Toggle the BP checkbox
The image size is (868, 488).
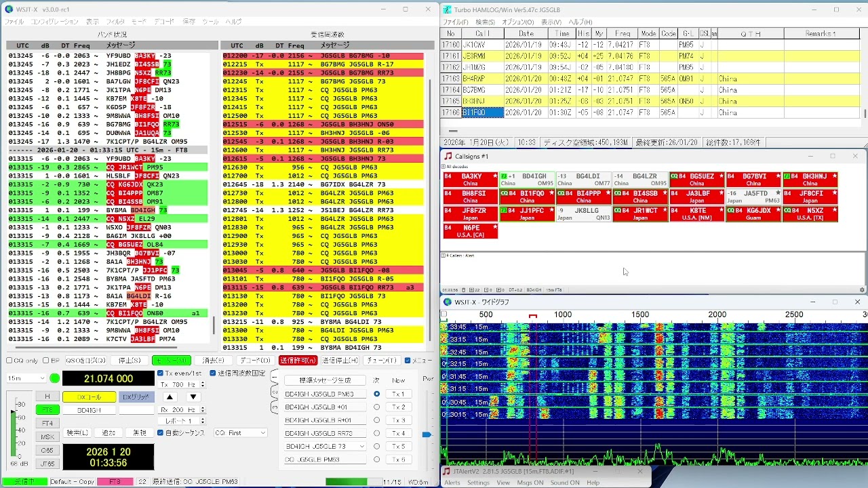(46, 361)
